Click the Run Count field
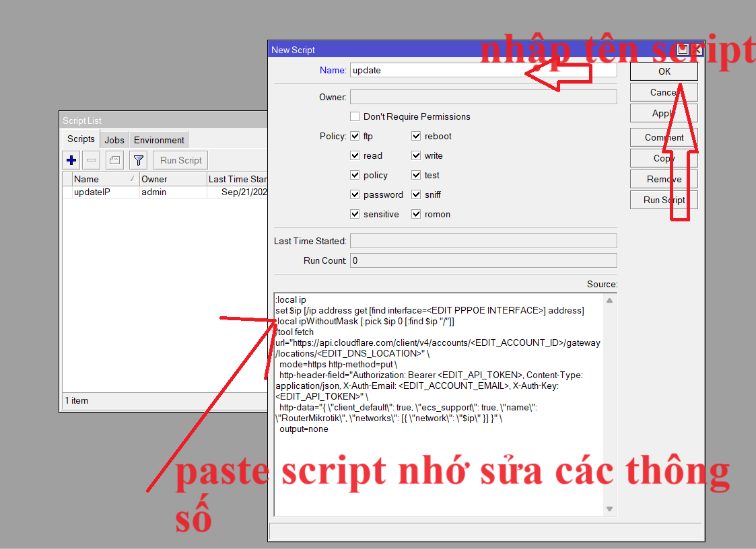This screenshot has height=549, width=756. (483, 260)
